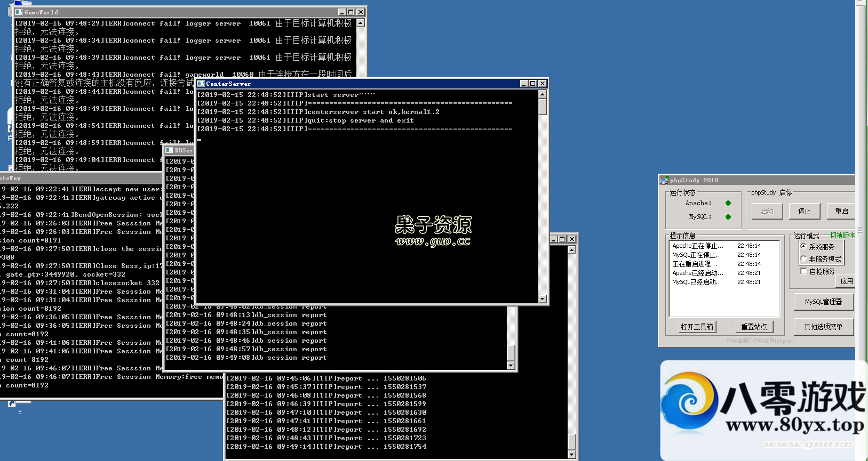
Task: Click the MySQL green status indicator
Action: pyautogui.click(x=728, y=217)
